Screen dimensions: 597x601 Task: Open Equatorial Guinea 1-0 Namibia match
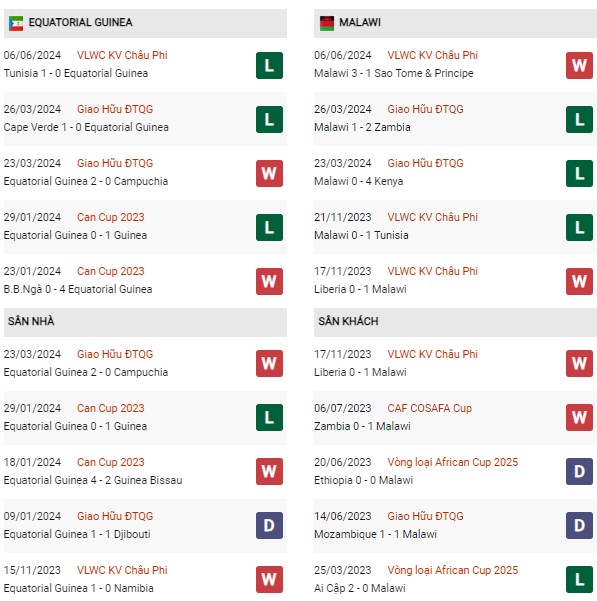tap(79, 588)
